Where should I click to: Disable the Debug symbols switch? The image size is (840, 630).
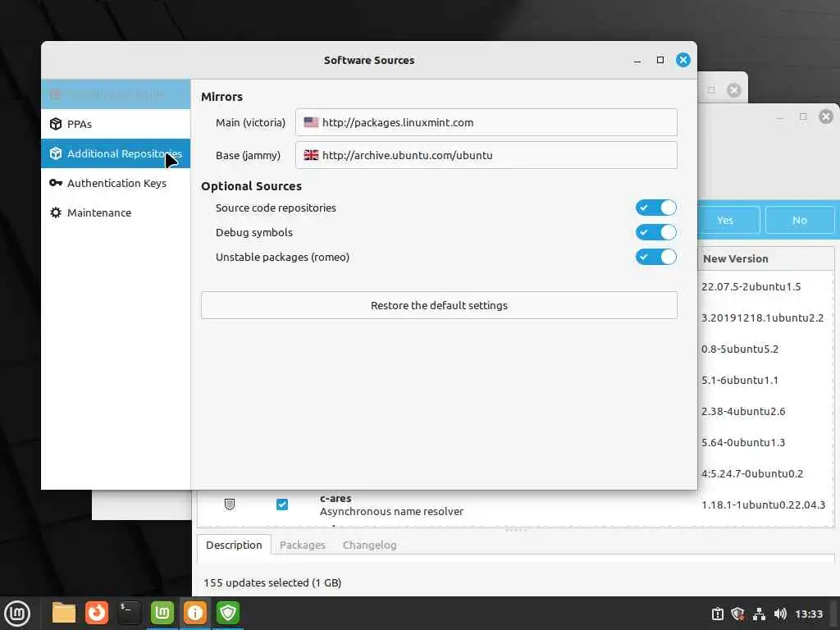tap(655, 232)
